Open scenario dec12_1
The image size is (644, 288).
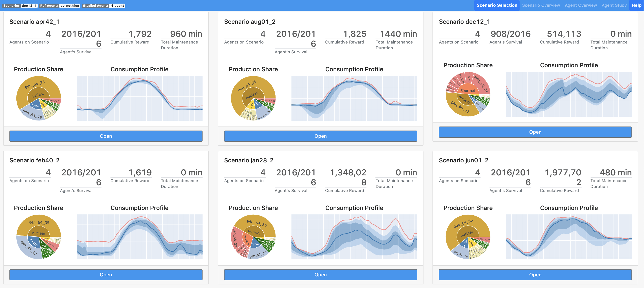pos(535,132)
